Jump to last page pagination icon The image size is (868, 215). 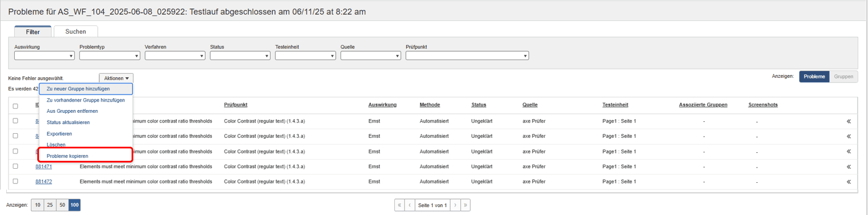(465, 205)
